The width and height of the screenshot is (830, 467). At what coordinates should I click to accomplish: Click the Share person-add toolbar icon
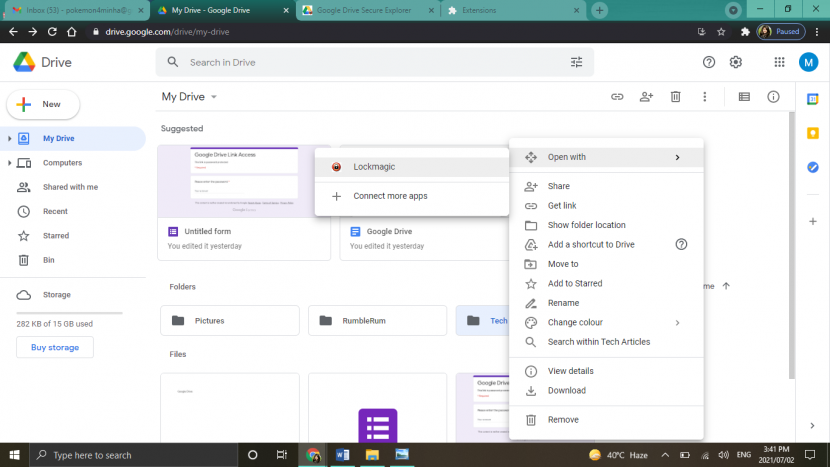click(646, 96)
